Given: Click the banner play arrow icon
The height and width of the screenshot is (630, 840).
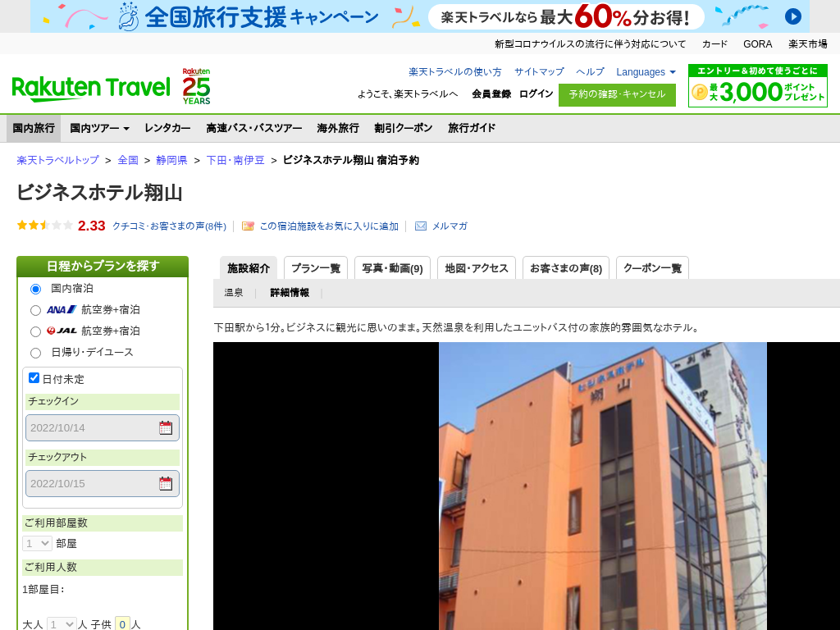Looking at the screenshot, I should click(793, 16).
